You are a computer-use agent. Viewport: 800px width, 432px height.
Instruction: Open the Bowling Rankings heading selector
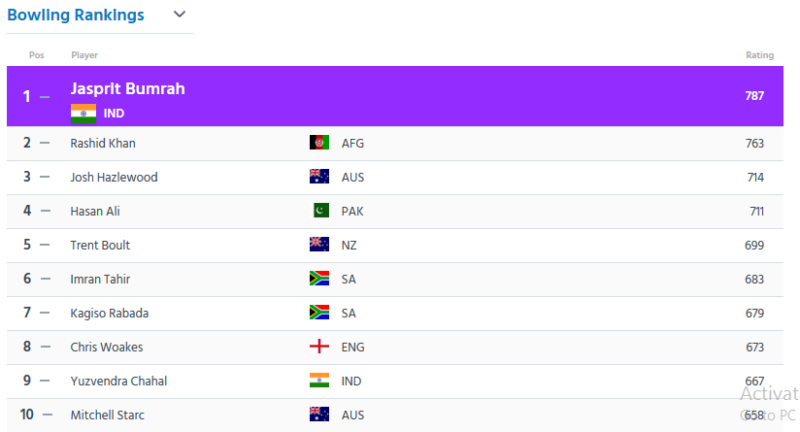pos(76,15)
